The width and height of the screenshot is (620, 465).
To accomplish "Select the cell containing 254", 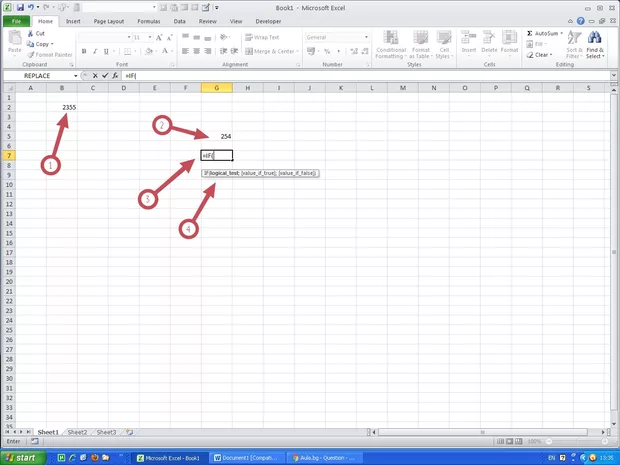I will pyautogui.click(x=217, y=136).
